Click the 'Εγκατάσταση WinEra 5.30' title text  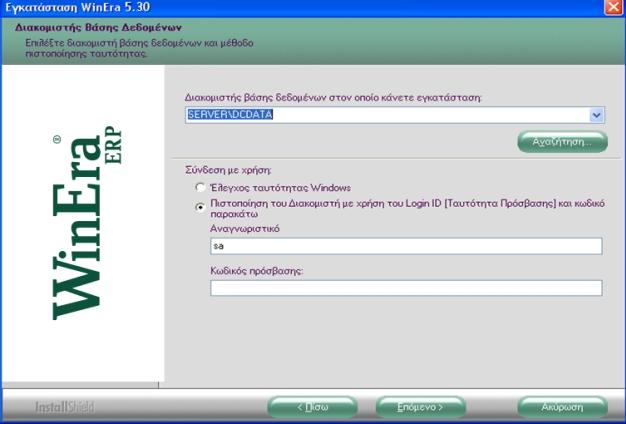click(x=77, y=7)
